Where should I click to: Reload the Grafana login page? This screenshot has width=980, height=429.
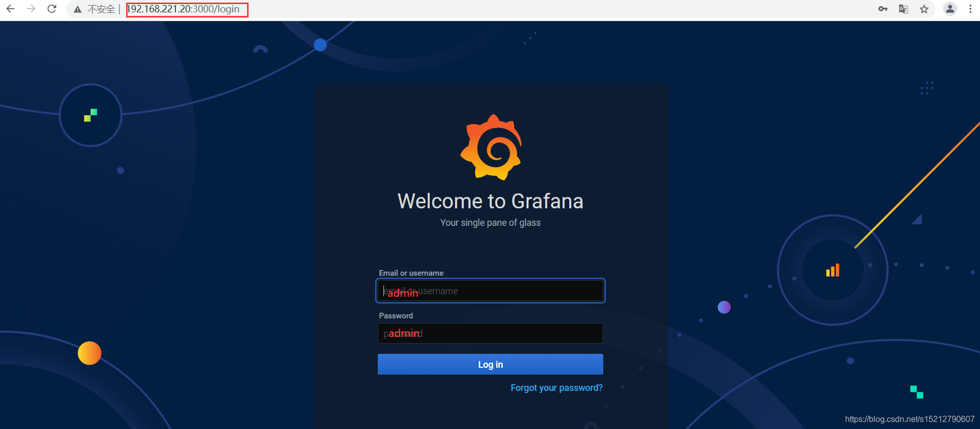[51, 9]
